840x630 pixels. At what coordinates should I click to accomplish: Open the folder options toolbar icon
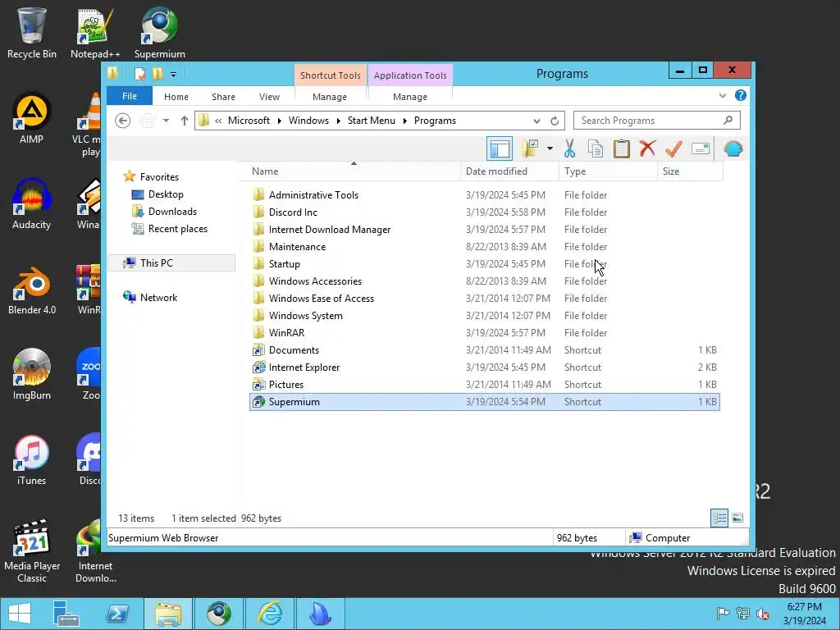(x=530, y=148)
